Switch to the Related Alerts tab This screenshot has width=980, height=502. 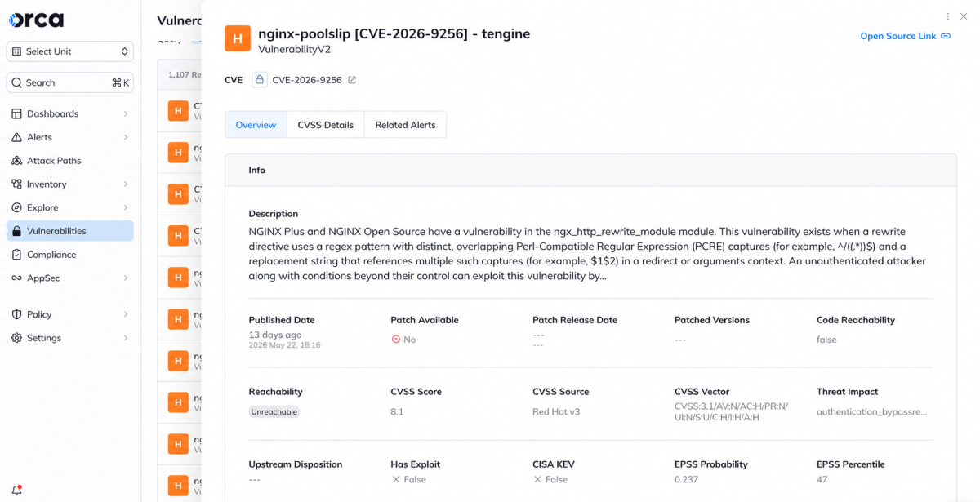405,125
